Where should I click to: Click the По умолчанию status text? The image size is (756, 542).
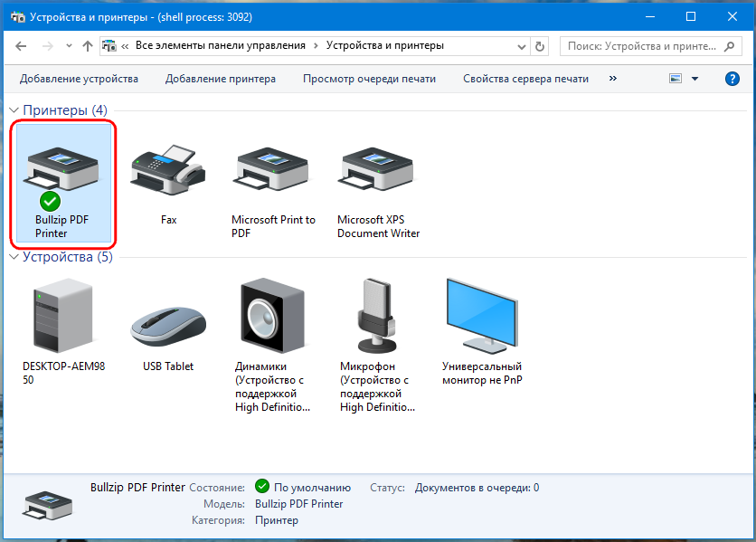[x=312, y=488]
